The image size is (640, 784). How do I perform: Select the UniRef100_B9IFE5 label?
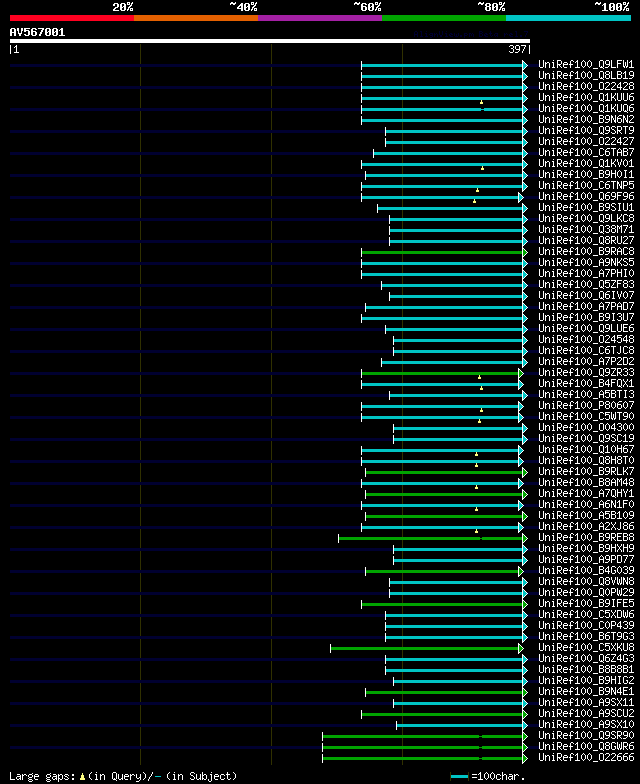coord(586,604)
